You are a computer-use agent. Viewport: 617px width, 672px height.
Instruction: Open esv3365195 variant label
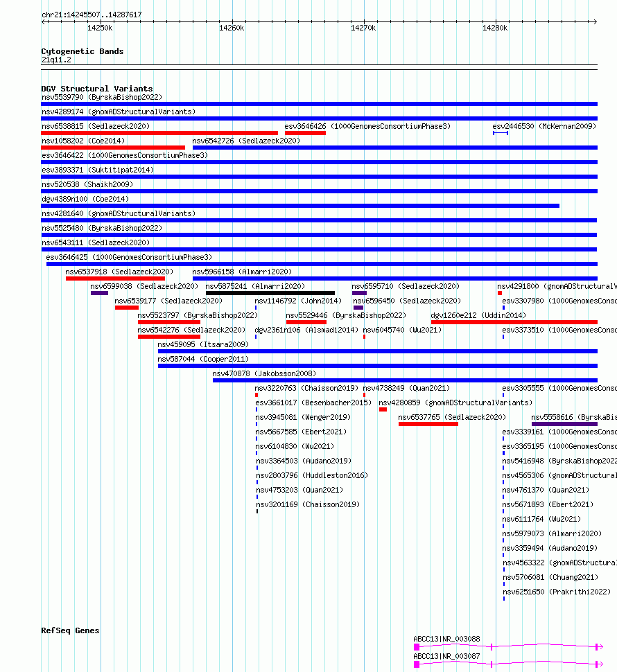coord(559,447)
